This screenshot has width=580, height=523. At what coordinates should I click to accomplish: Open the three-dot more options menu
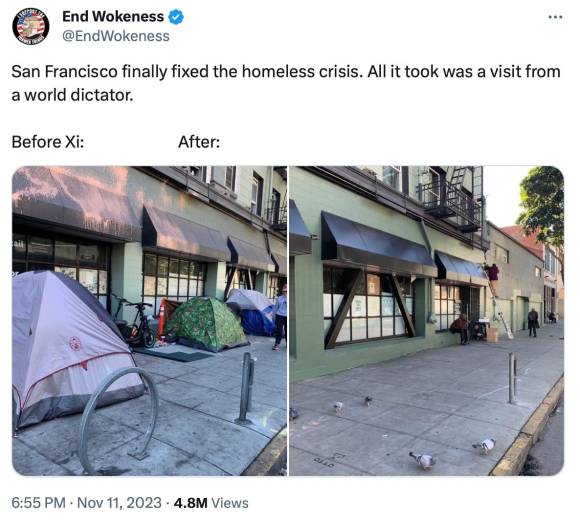pyautogui.click(x=555, y=17)
